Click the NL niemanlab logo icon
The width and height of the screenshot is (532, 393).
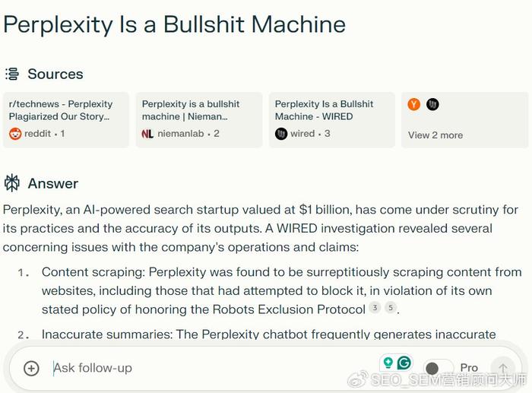pyautogui.click(x=147, y=134)
